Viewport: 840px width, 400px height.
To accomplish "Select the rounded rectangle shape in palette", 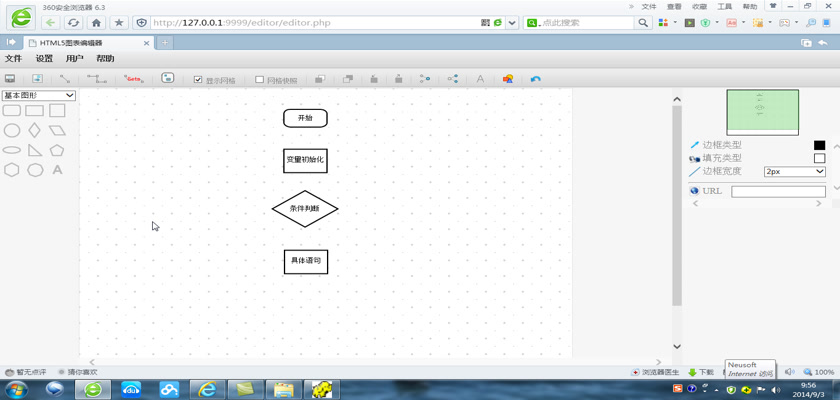I will click(x=12, y=110).
